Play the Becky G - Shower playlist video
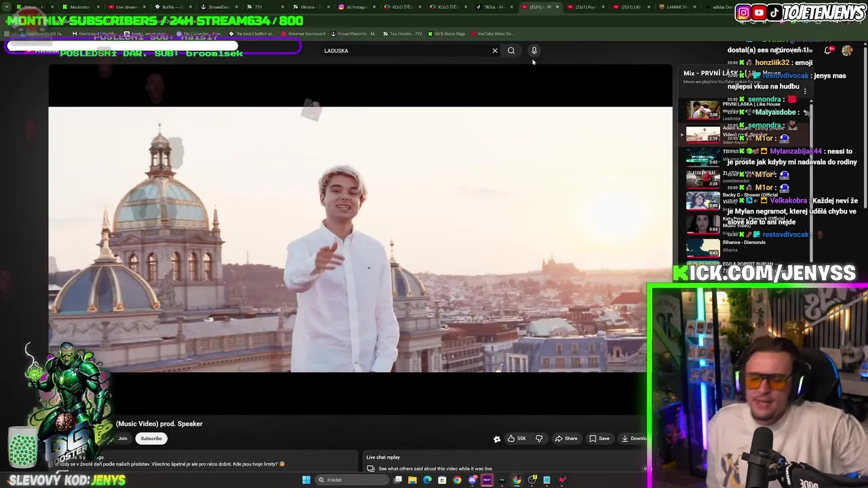Viewport: 868px width, 488px height. pyautogui.click(x=703, y=201)
